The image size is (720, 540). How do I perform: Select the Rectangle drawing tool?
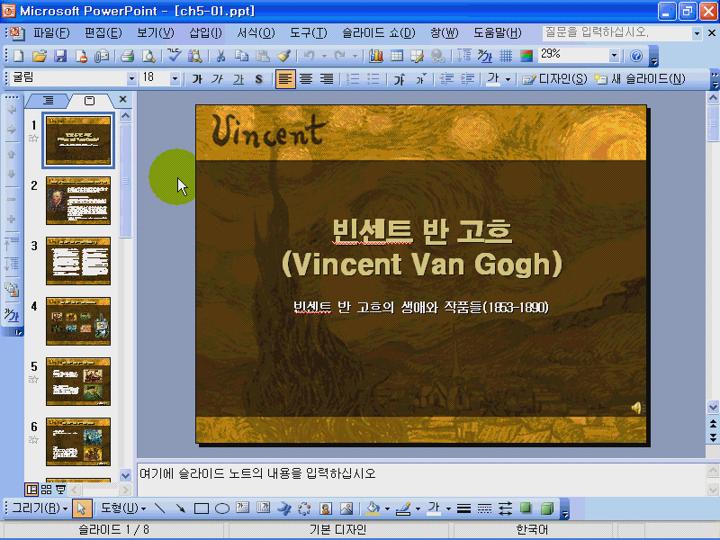click(201, 508)
